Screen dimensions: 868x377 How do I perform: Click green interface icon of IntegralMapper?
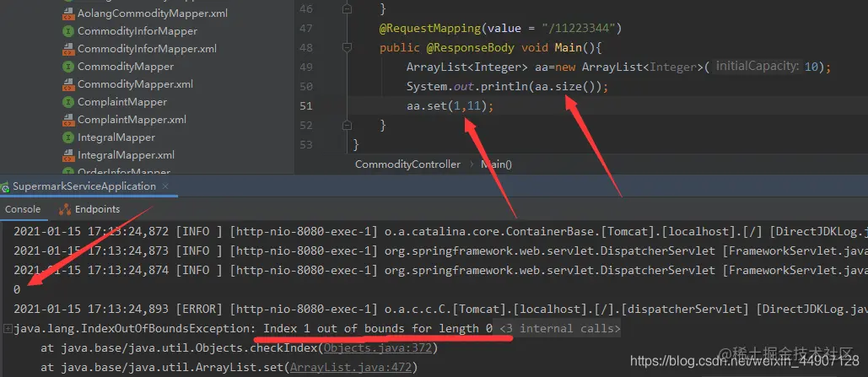68,137
